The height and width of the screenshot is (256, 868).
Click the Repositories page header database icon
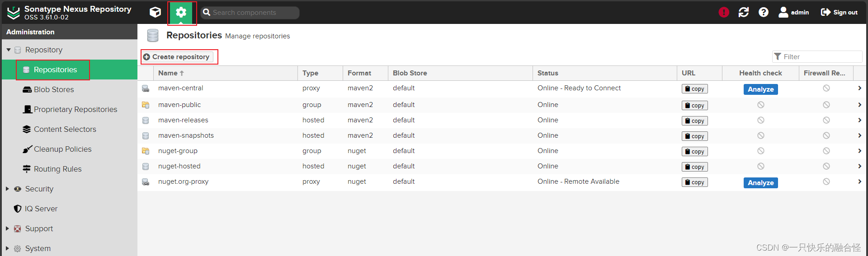[153, 35]
